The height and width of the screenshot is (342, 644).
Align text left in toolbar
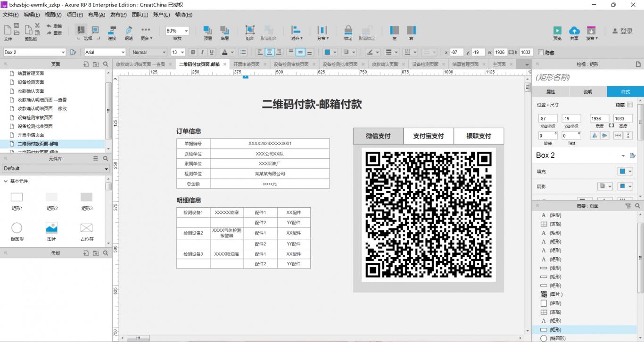click(x=260, y=52)
